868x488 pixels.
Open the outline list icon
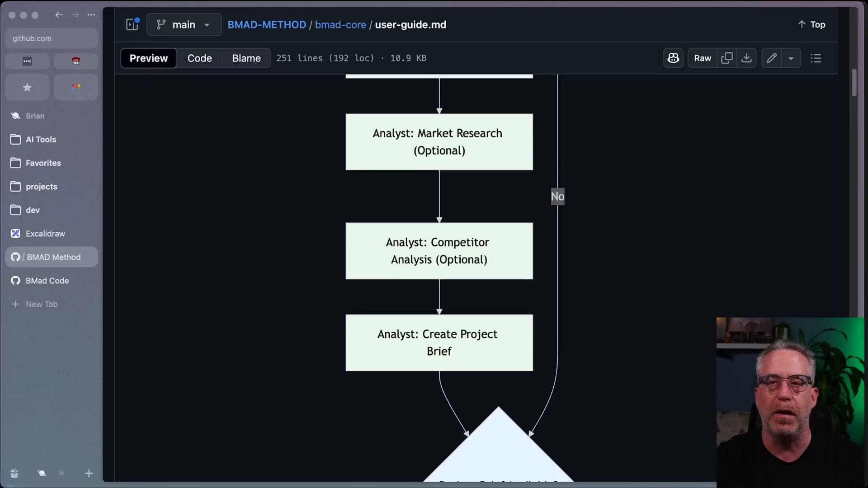click(x=816, y=58)
